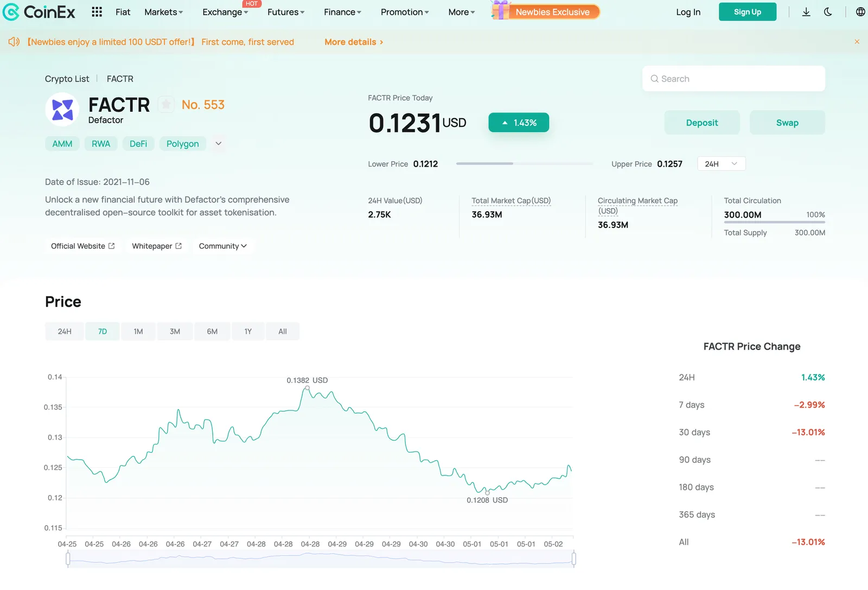Click the Total Market Cap(USD) label
This screenshot has height=590, width=868.
pyautogui.click(x=511, y=201)
